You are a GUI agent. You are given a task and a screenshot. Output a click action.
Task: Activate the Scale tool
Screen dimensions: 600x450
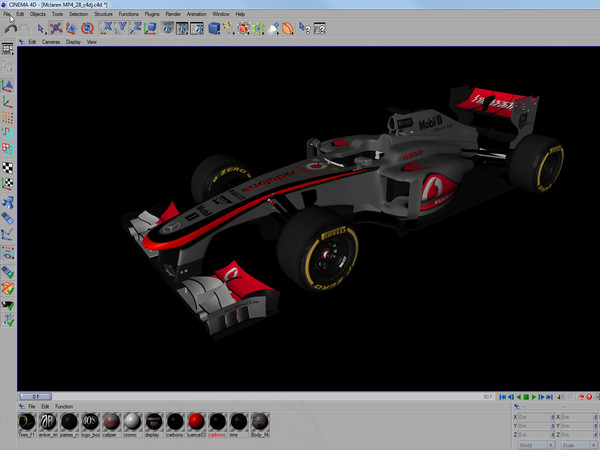click(71, 29)
